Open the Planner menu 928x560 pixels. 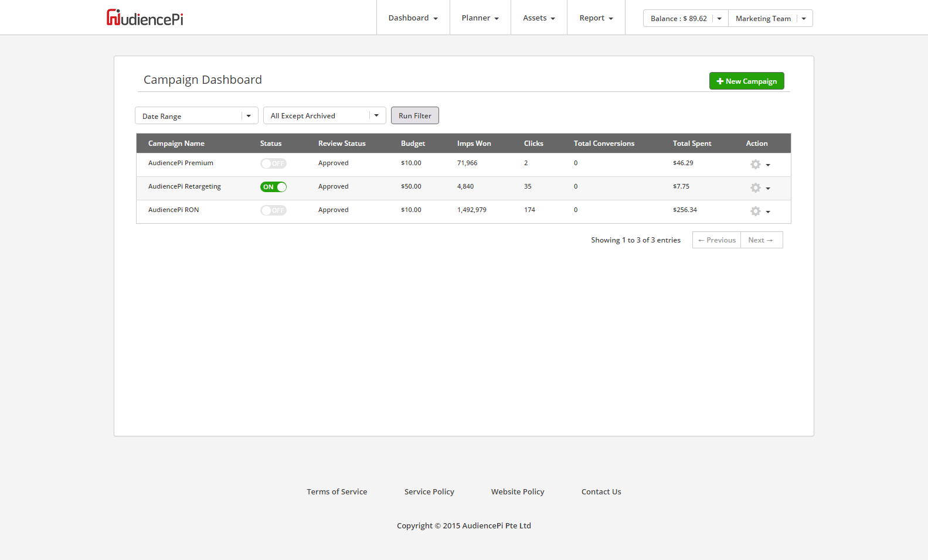click(x=480, y=18)
